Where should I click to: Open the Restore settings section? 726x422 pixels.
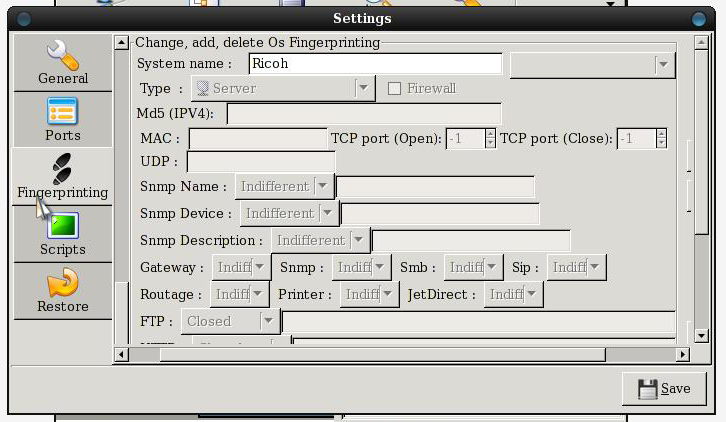[63, 291]
